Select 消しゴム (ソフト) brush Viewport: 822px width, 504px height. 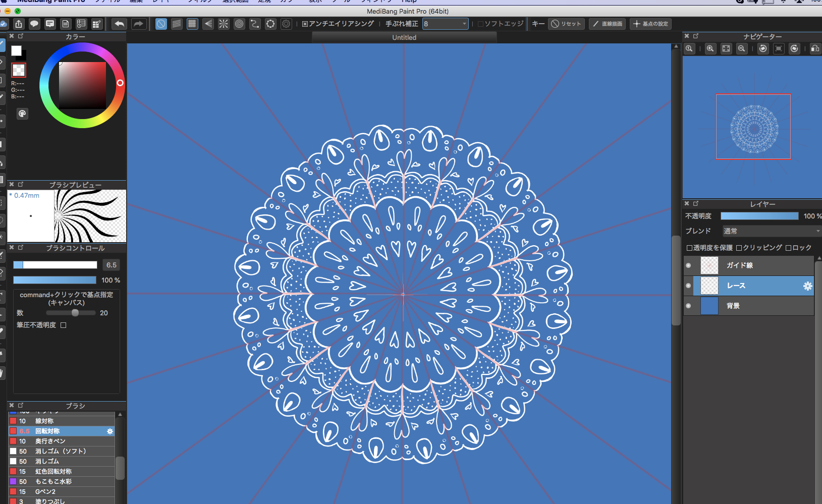point(62,452)
